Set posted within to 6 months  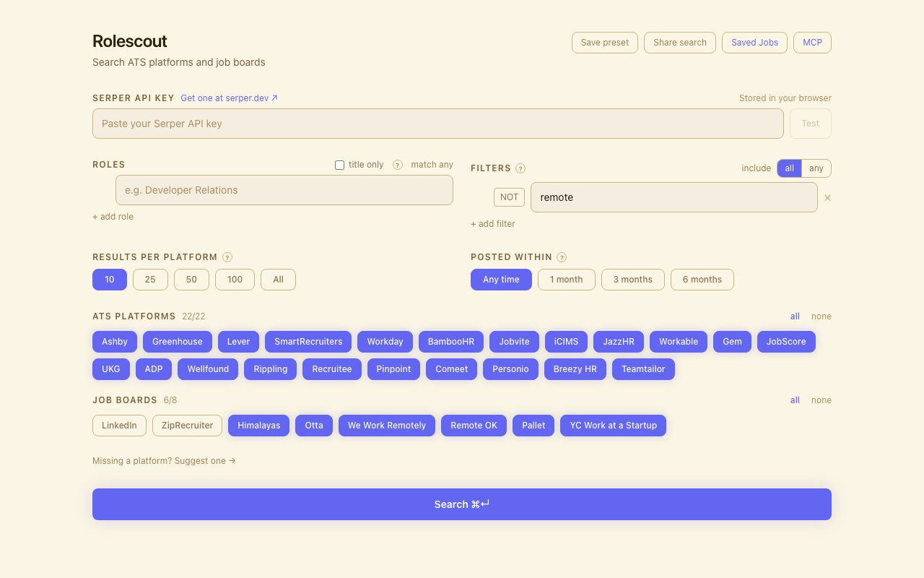pyautogui.click(x=702, y=280)
